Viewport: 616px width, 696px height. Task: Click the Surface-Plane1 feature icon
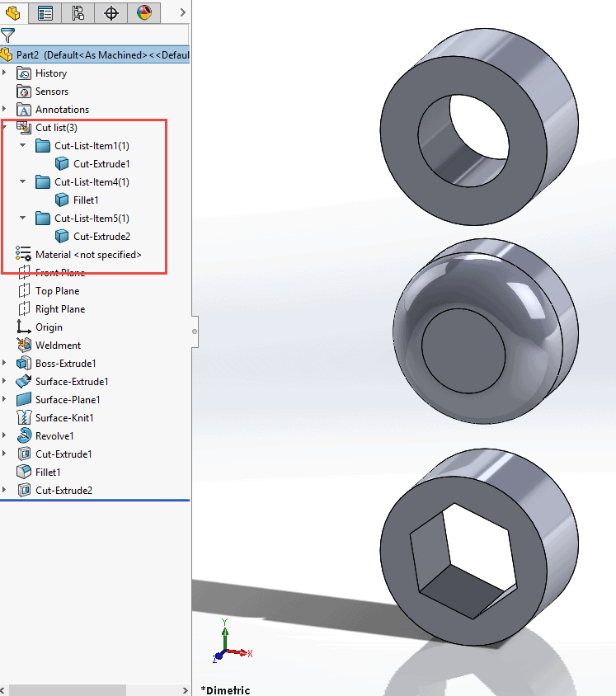click(24, 399)
